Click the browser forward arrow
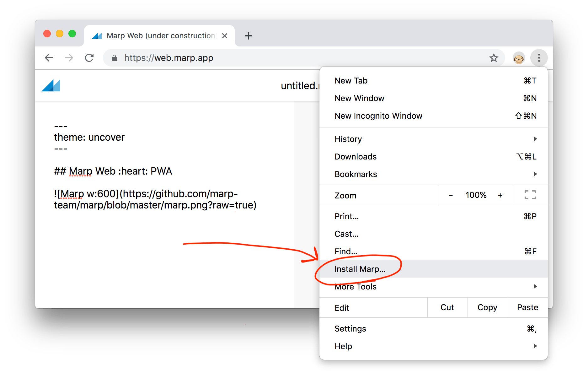 click(x=69, y=58)
